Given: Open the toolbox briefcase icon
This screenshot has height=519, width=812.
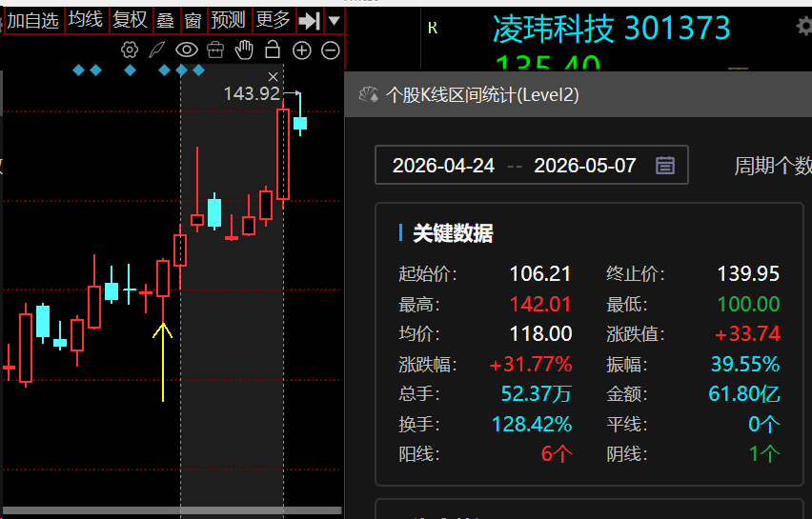Looking at the screenshot, I should click(x=215, y=50).
